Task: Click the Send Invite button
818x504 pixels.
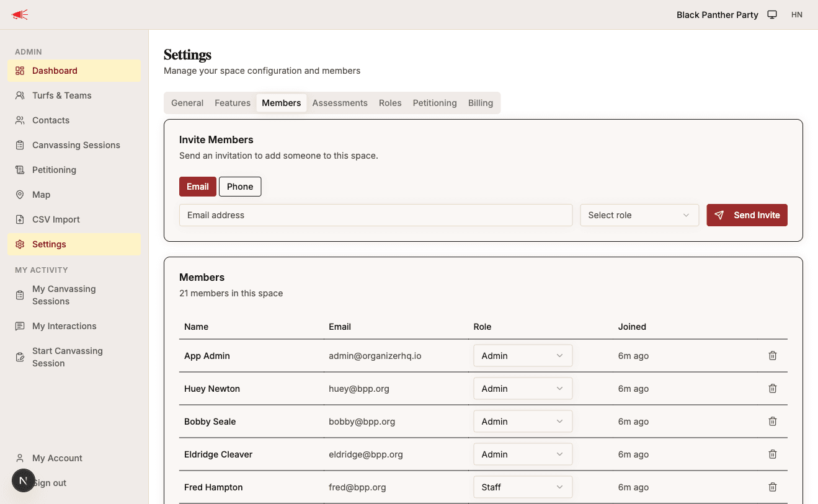Action: point(747,215)
